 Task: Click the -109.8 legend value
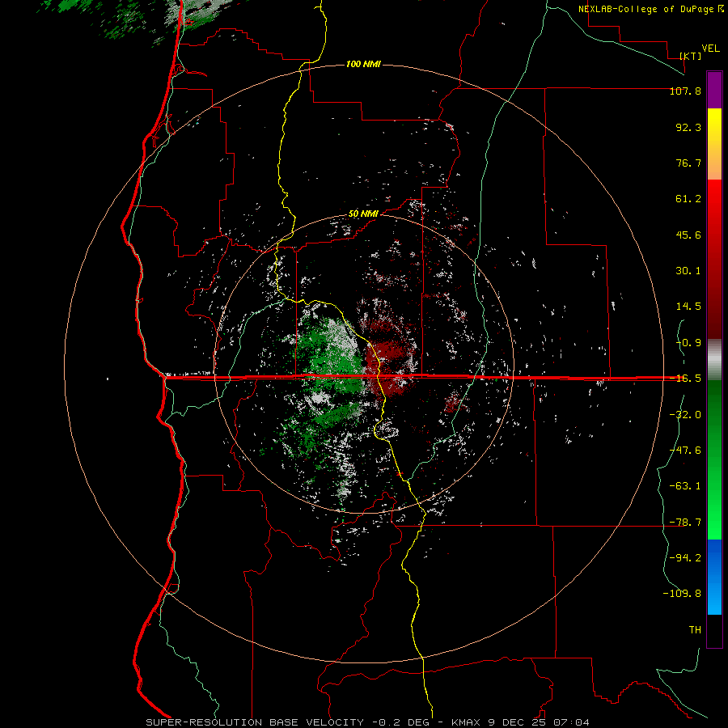(682, 594)
